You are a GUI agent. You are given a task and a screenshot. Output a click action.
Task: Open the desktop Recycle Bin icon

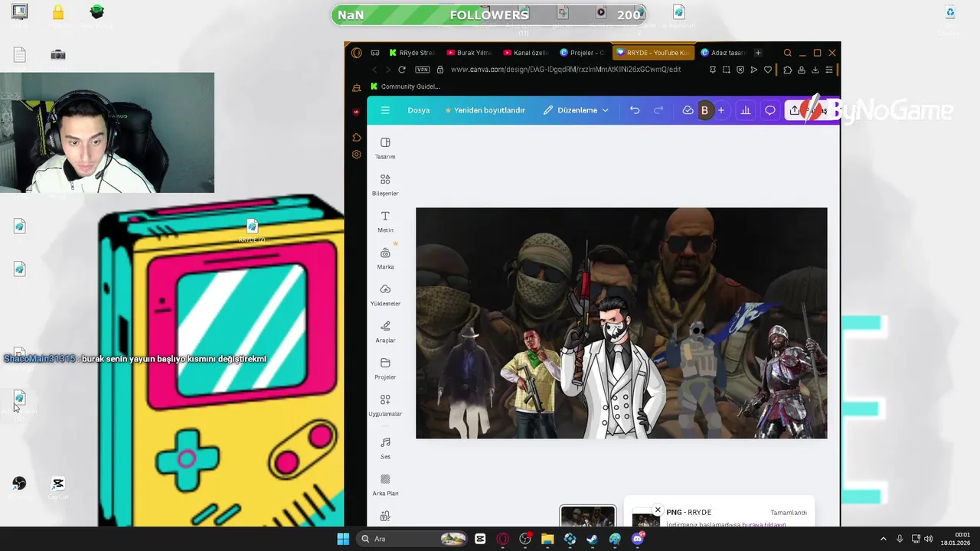tap(950, 12)
